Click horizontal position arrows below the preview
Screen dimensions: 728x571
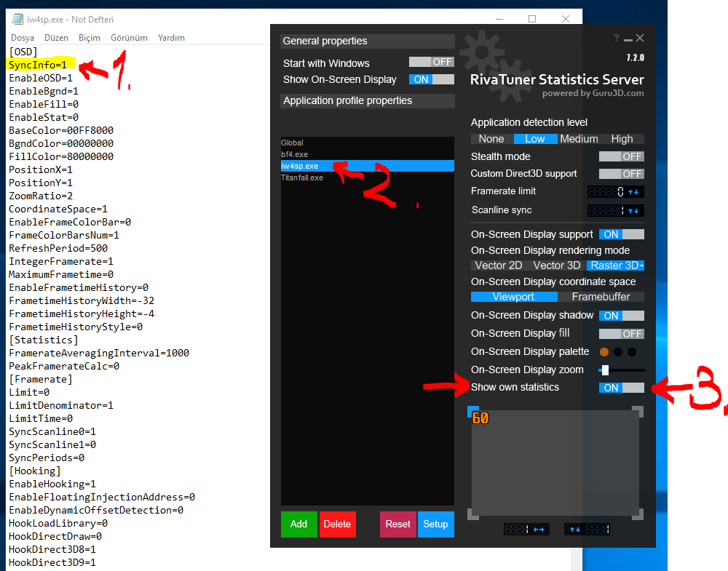coord(539,530)
